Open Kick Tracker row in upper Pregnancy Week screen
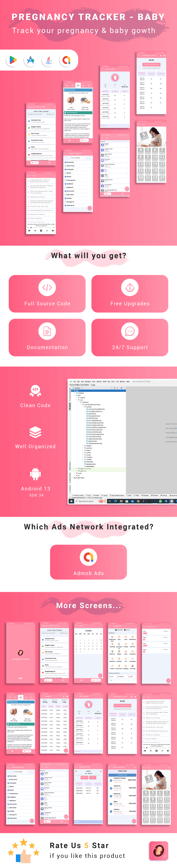This screenshot has width=177, height=868. (41, 134)
